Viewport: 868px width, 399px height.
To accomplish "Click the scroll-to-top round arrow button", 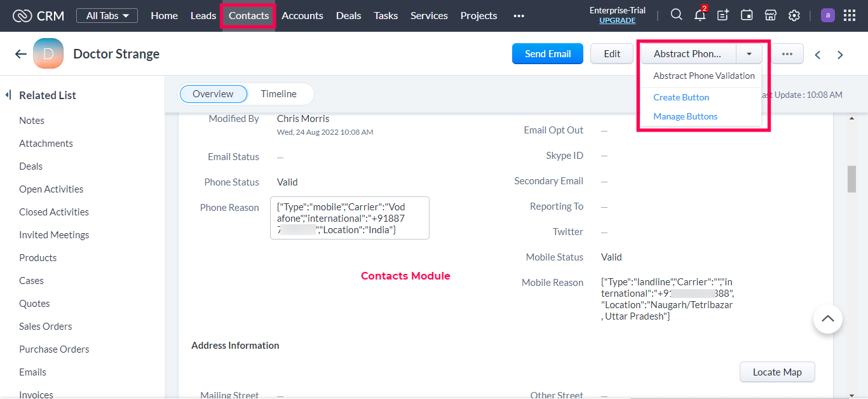I will click(828, 319).
